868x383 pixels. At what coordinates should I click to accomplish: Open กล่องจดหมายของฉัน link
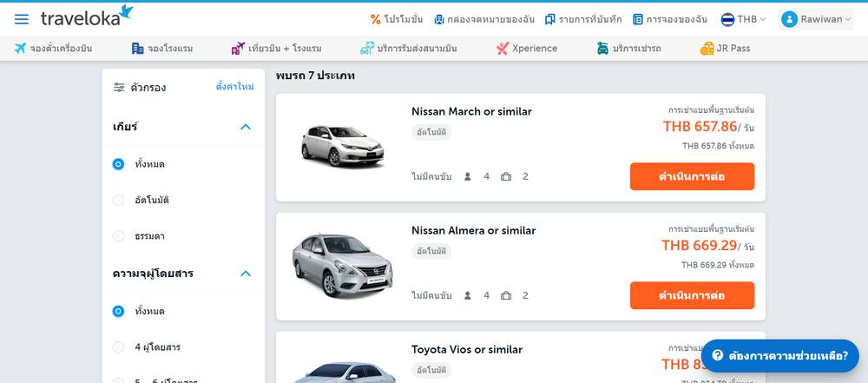[x=484, y=19]
